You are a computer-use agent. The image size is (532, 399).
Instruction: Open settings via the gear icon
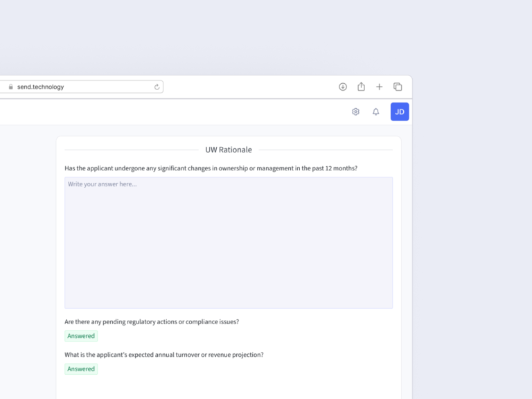(355, 112)
